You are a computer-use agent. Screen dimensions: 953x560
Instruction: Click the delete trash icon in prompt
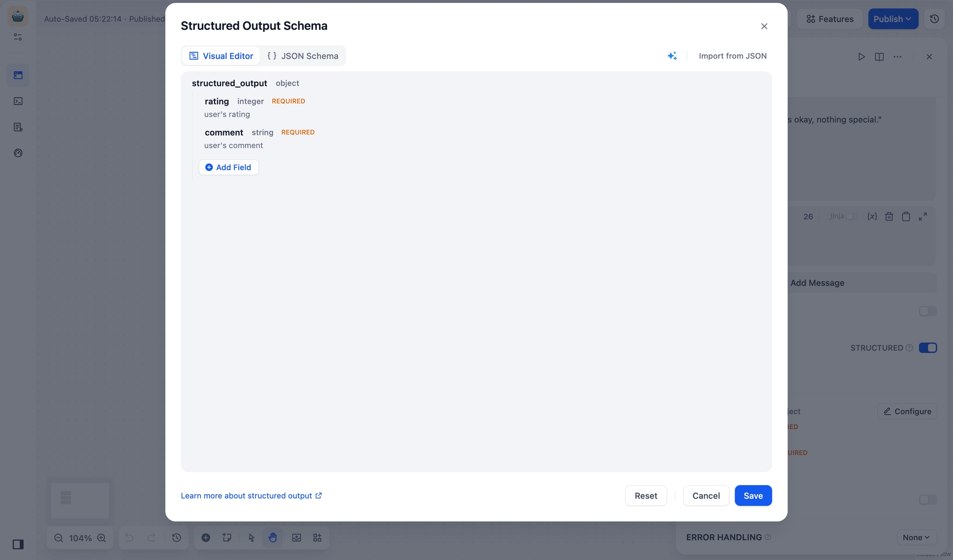point(889,216)
